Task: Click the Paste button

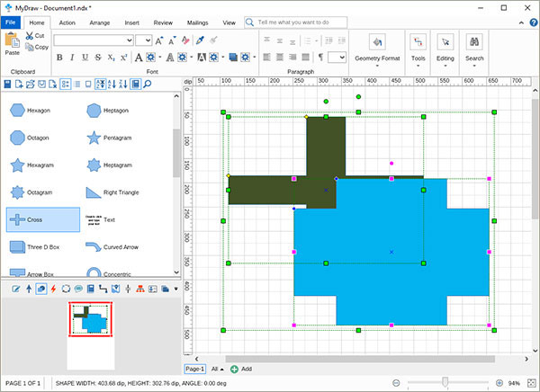Action: pyautogui.click(x=12, y=43)
